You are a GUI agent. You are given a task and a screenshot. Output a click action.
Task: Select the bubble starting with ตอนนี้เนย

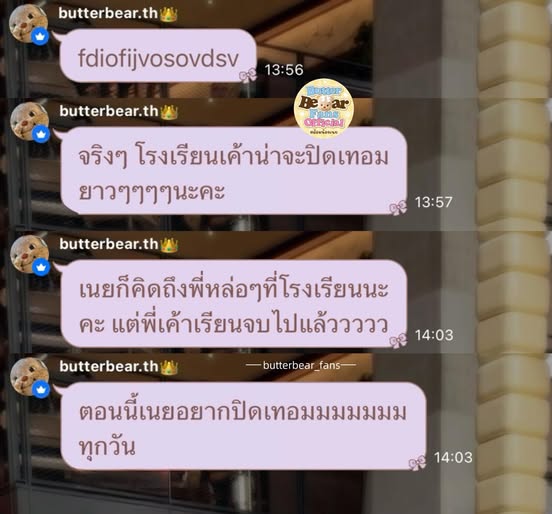point(243,426)
